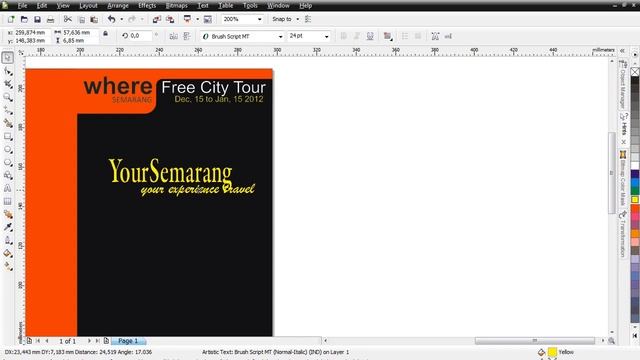Select the Interactive Fill tool
The height and width of the screenshot is (360, 640).
(x=8, y=267)
